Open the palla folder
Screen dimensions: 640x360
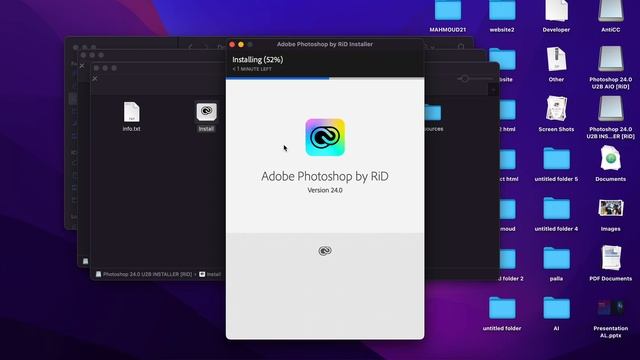(556, 258)
